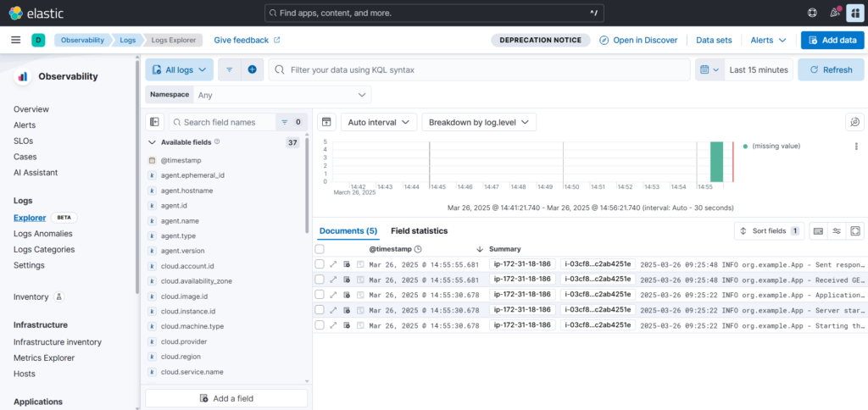868x410 pixels.
Task: Switch to the Field statistics tab
Action: [419, 230]
